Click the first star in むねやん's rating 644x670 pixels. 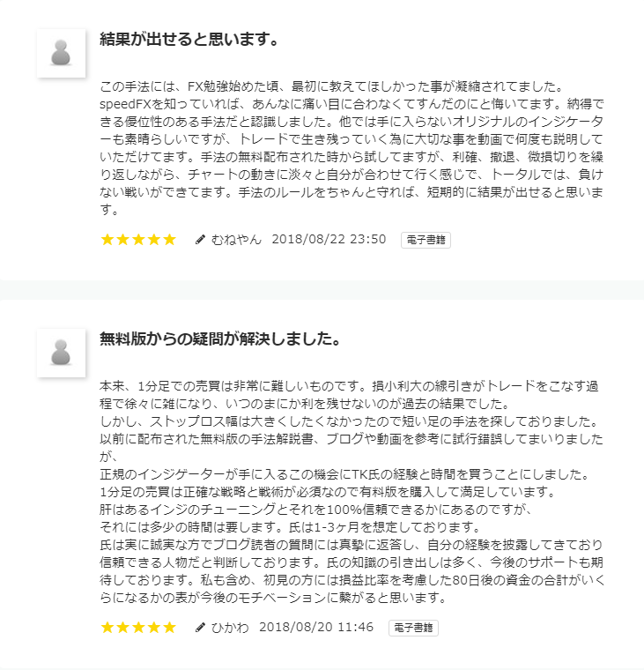tap(108, 240)
